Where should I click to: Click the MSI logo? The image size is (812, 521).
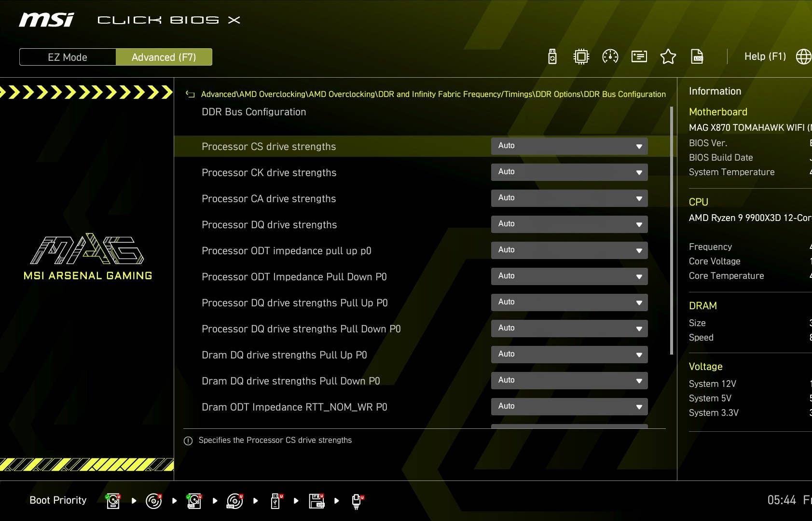click(x=46, y=20)
